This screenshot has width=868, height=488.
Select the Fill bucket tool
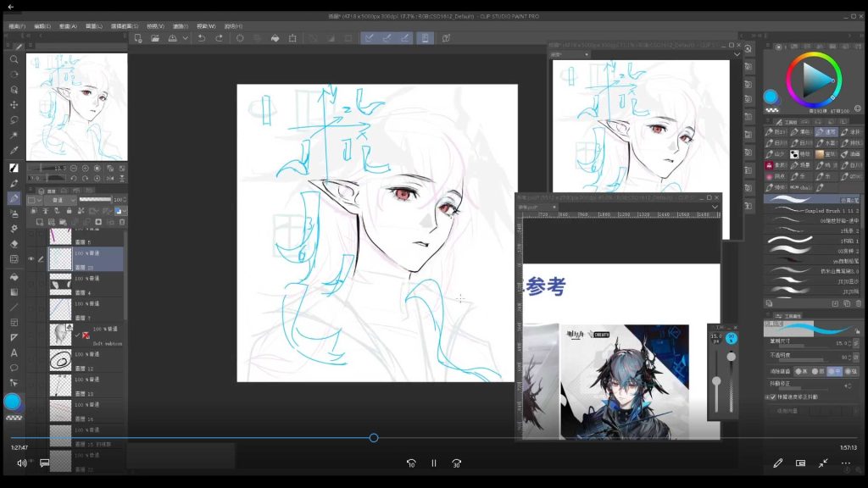coord(14,277)
